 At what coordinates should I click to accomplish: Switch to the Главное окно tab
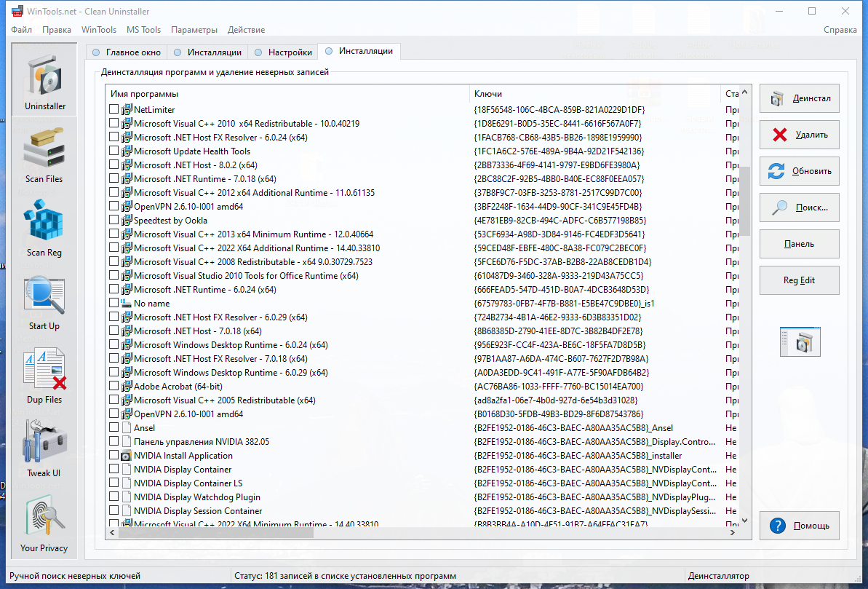click(x=126, y=52)
